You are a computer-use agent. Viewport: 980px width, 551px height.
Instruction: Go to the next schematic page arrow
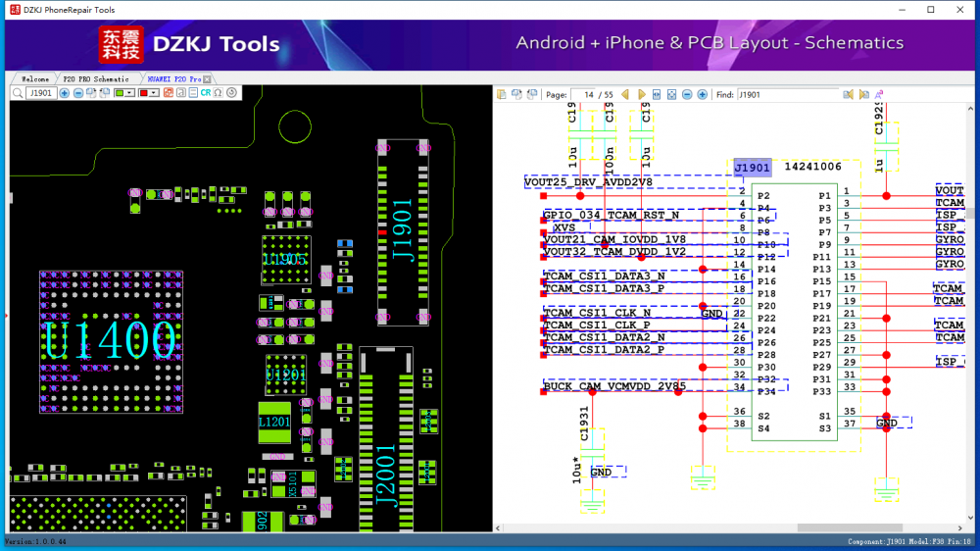click(x=643, y=95)
